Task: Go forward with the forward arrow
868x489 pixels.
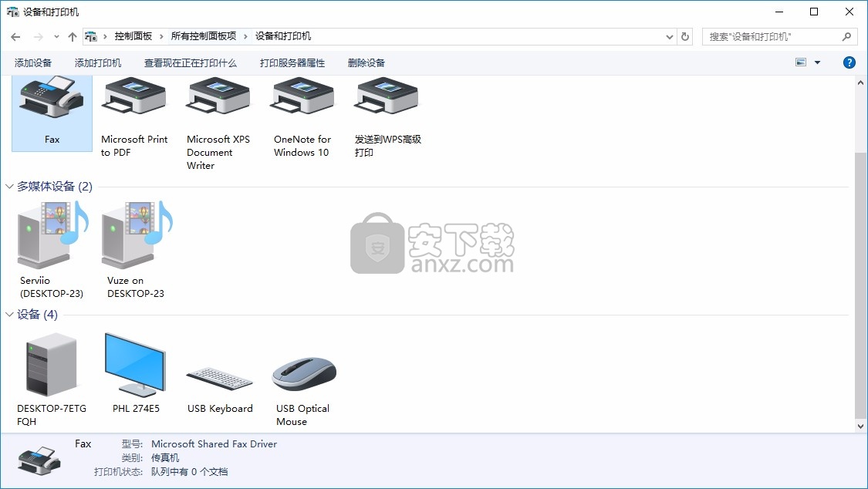Action: [39, 36]
